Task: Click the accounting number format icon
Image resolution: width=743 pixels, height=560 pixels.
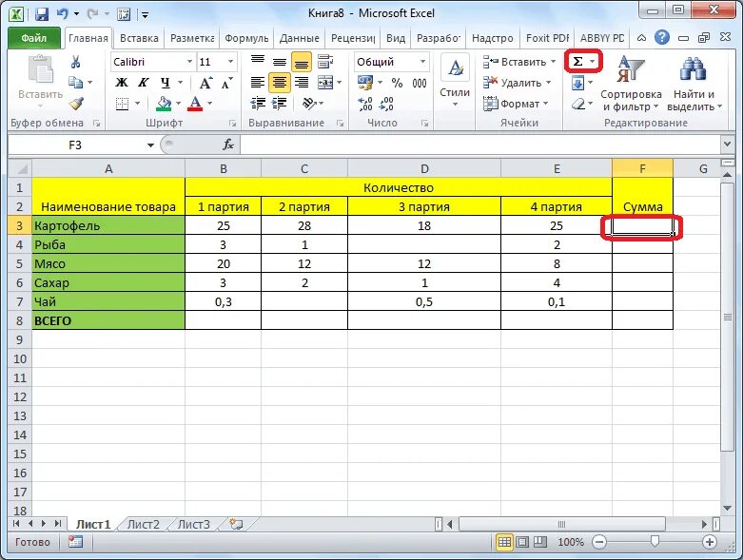Action: (365, 83)
